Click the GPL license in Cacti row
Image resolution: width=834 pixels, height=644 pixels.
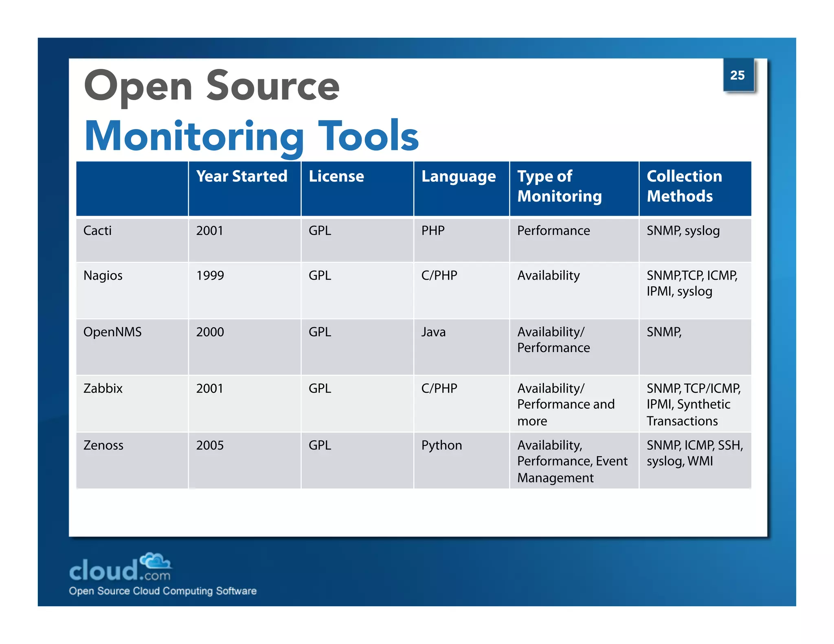320,230
